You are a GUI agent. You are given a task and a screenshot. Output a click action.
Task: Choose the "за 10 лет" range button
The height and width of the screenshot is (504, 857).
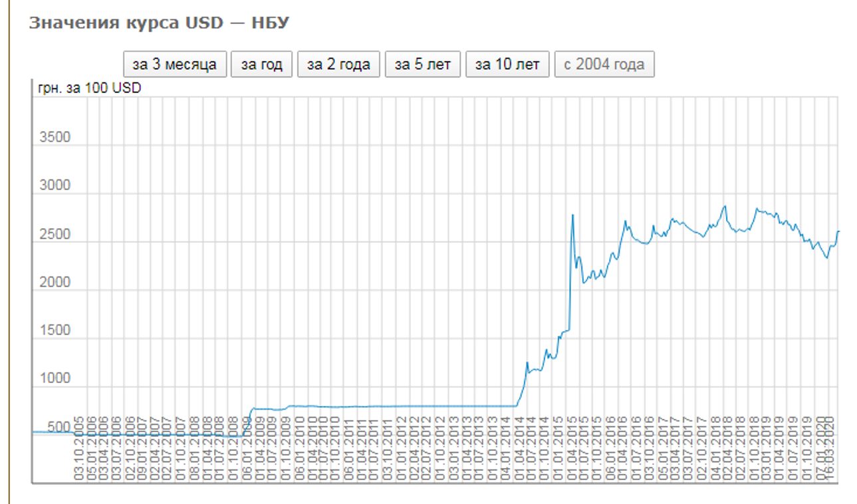coord(507,64)
